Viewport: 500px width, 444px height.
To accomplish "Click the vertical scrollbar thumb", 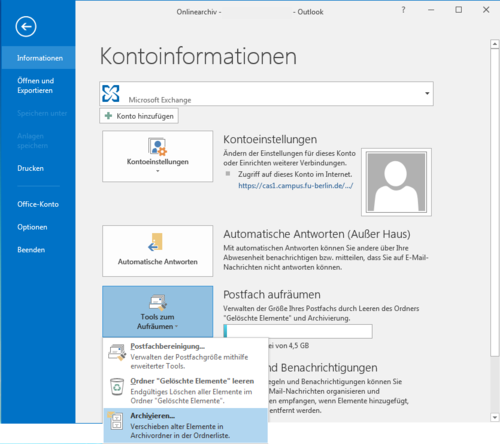I will [494, 202].
